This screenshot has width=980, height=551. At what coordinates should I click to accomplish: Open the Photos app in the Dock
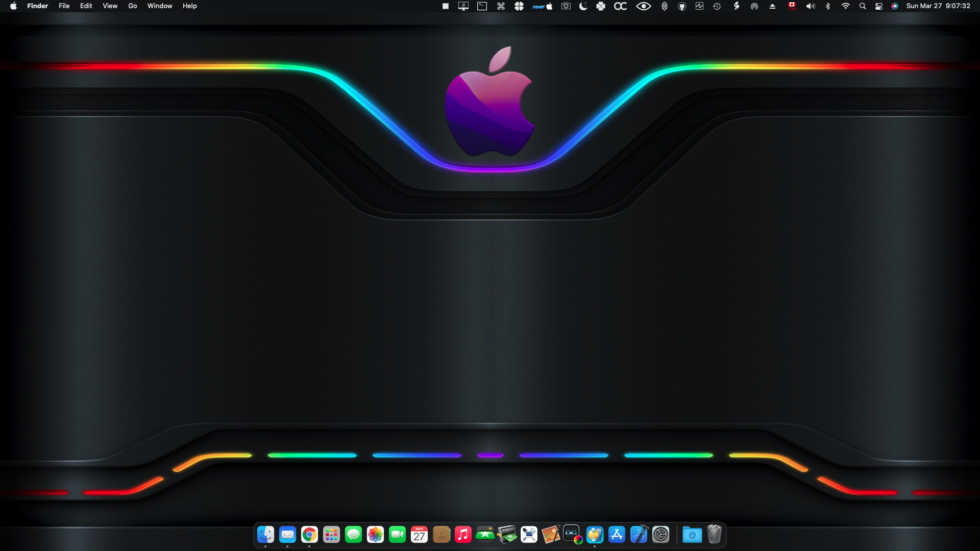pyautogui.click(x=375, y=535)
